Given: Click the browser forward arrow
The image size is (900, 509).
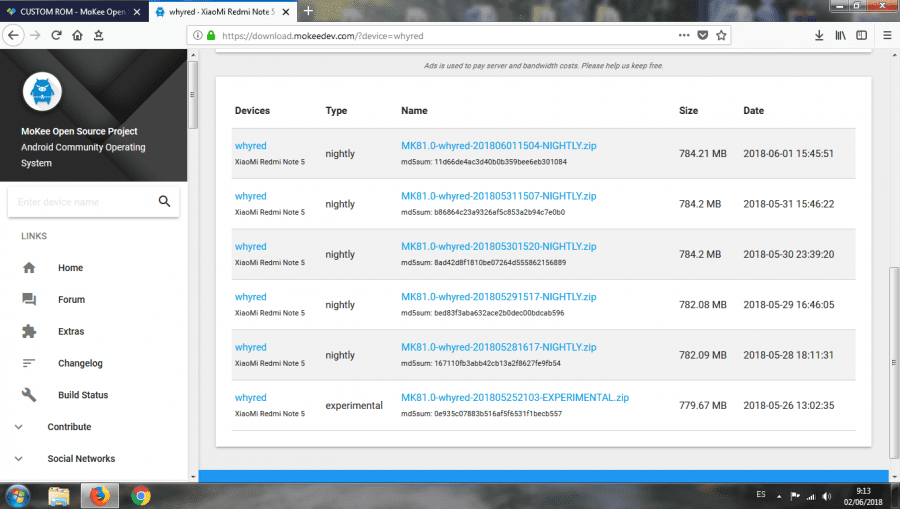Looking at the screenshot, I should click(x=35, y=36).
